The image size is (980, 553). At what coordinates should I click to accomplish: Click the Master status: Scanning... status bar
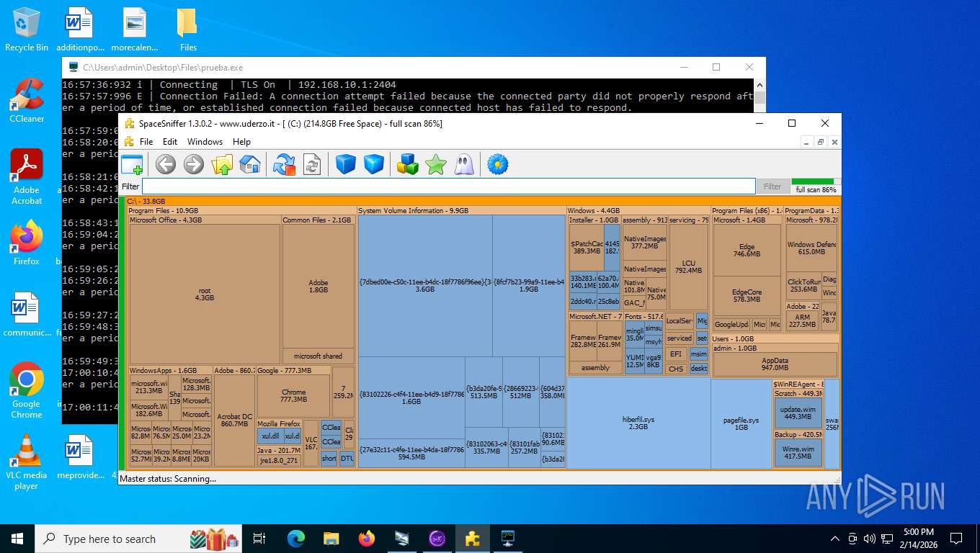[480, 478]
